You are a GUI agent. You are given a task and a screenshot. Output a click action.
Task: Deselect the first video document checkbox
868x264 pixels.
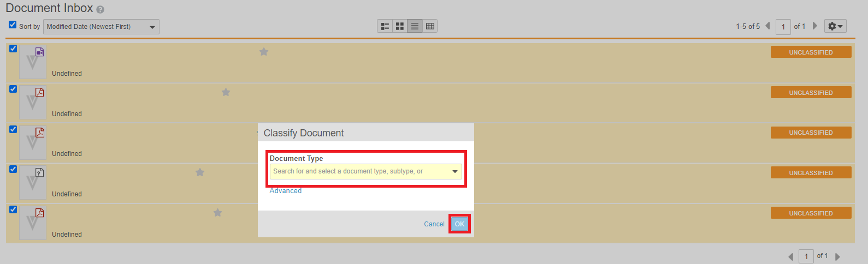(x=13, y=49)
